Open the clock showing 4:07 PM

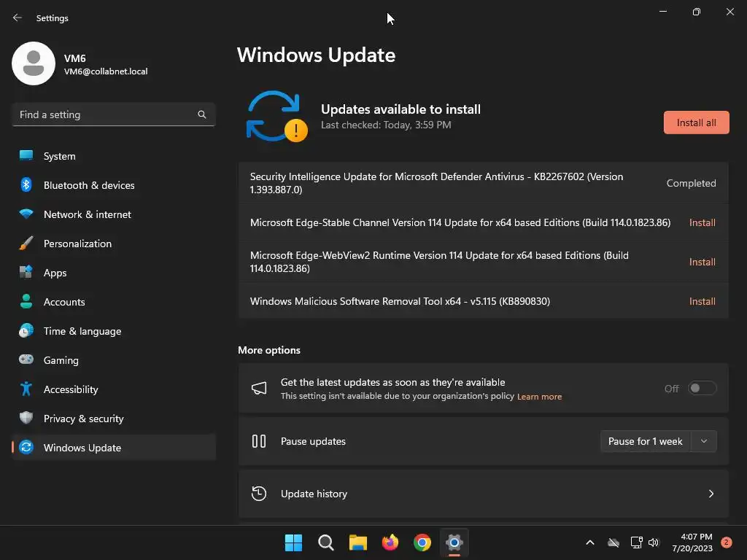[692, 542]
